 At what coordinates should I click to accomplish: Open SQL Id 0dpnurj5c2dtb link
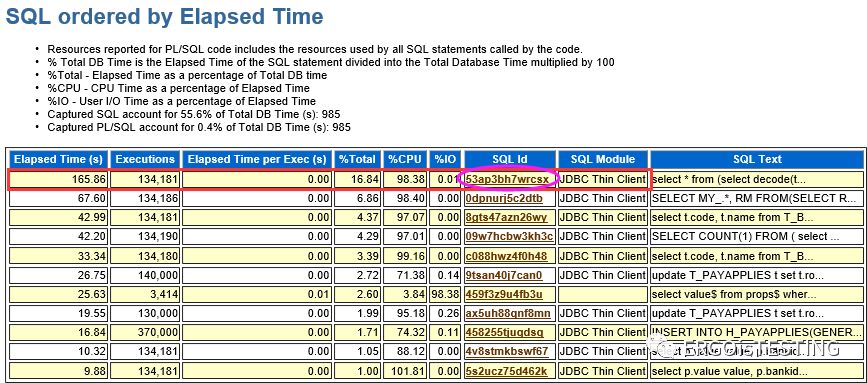504,198
